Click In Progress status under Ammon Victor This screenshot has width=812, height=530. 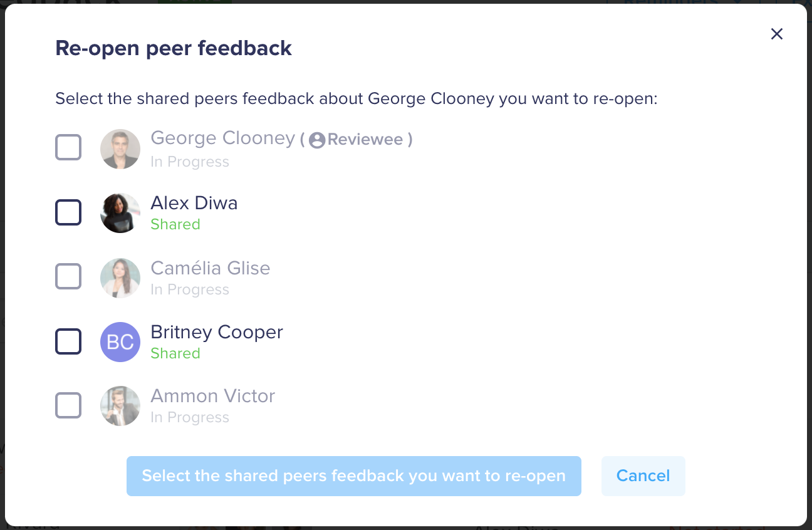190,418
